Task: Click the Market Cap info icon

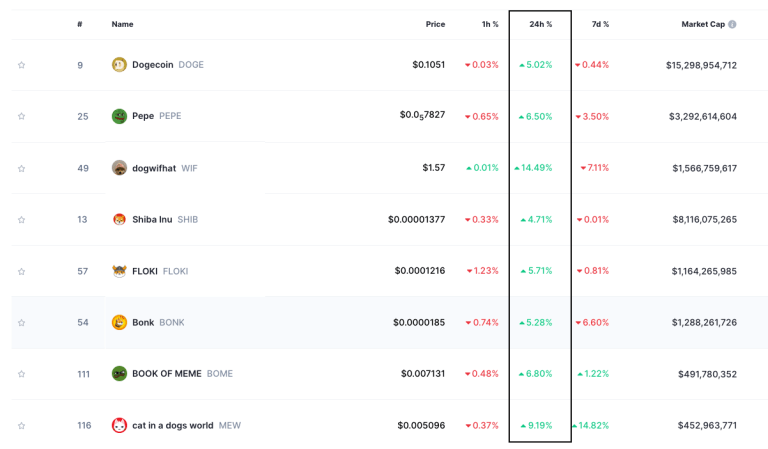Action: coord(732,24)
